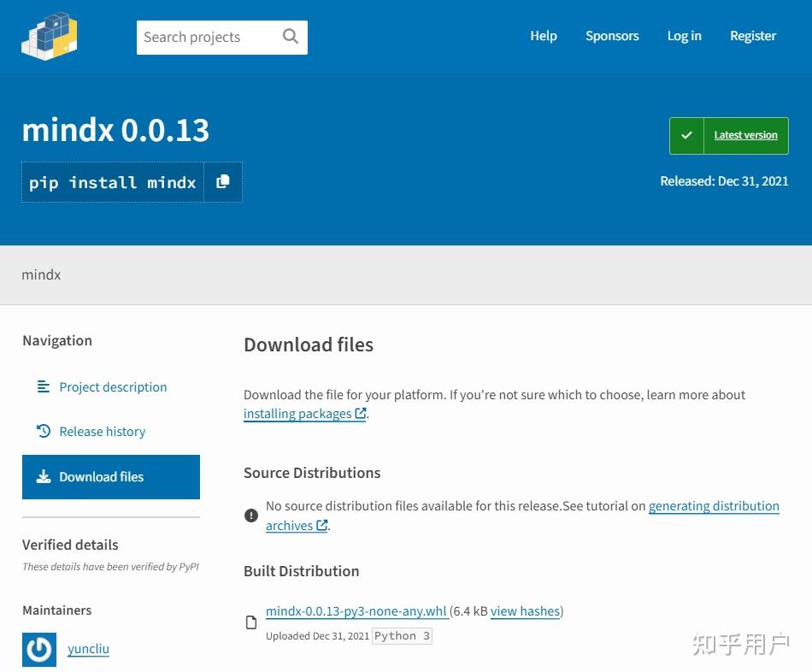The width and height of the screenshot is (812, 672).
Task: Click the Search projects field
Action: point(222,38)
